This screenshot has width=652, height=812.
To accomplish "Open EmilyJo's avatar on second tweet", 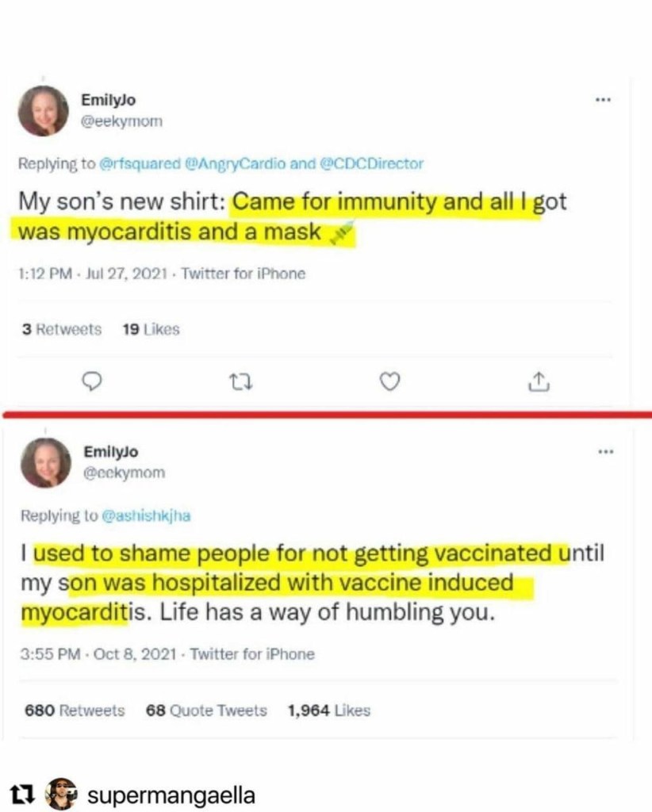I will [x=46, y=462].
